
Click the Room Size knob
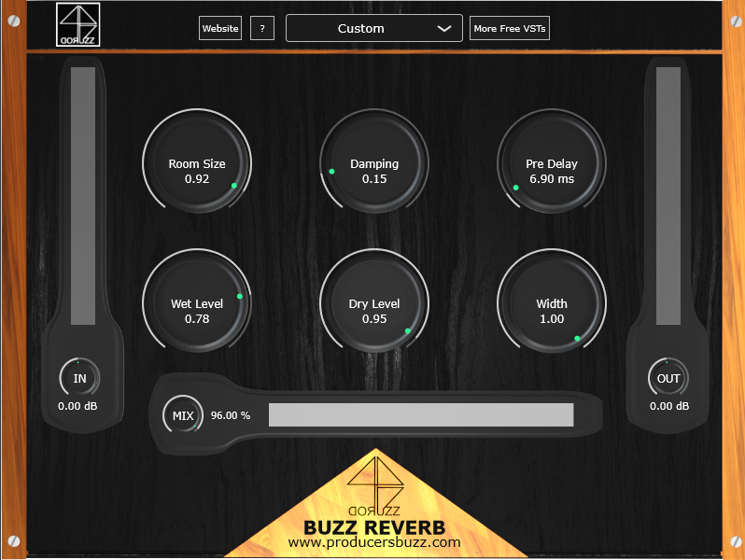197,162
